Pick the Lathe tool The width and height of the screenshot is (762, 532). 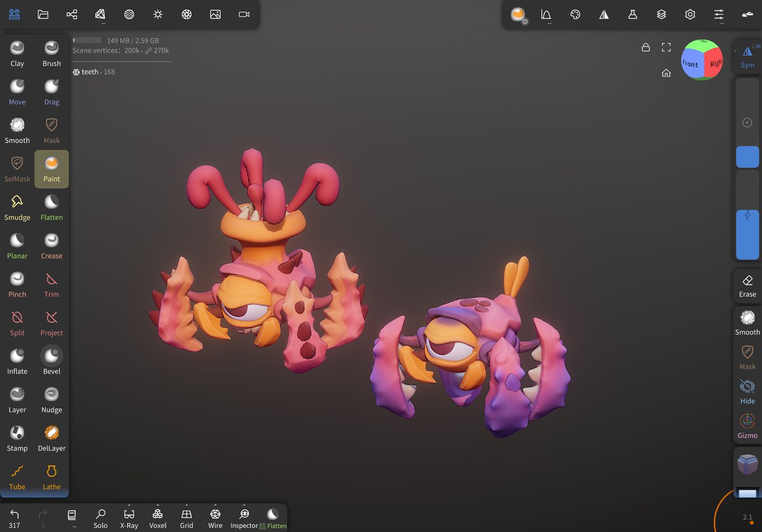[x=51, y=477]
